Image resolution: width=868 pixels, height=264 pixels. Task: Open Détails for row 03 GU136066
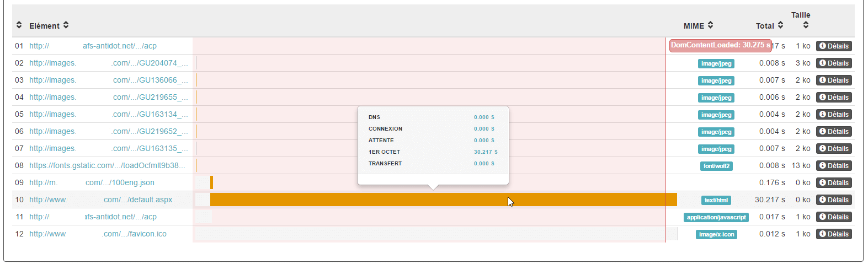[834, 80]
